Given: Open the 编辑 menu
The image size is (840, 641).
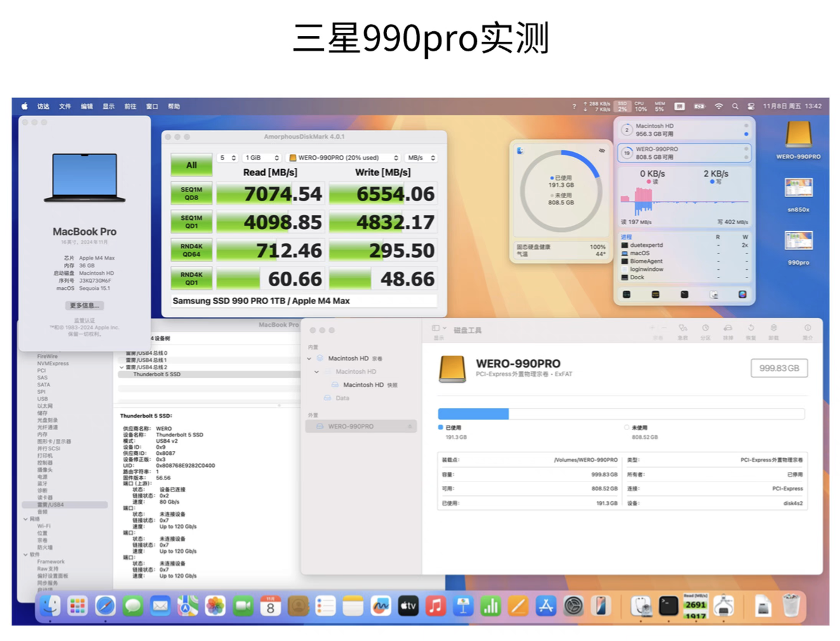Looking at the screenshot, I should 87,106.
